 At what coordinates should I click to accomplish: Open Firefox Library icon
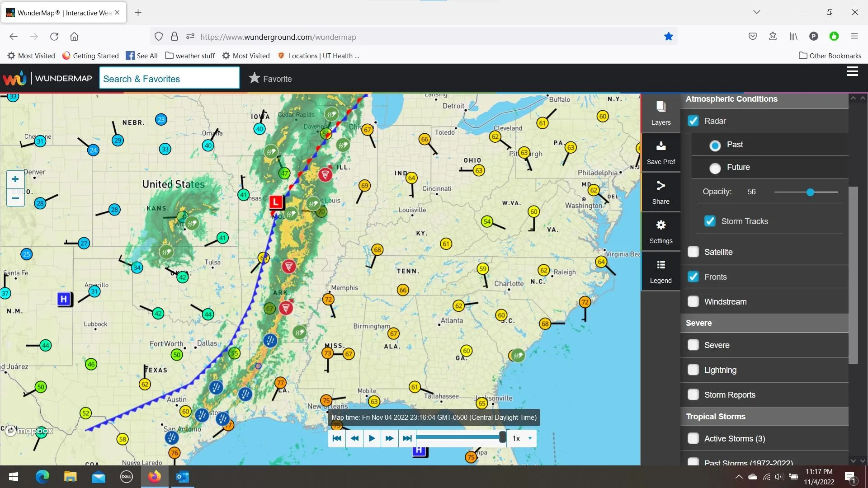pyautogui.click(x=793, y=37)
